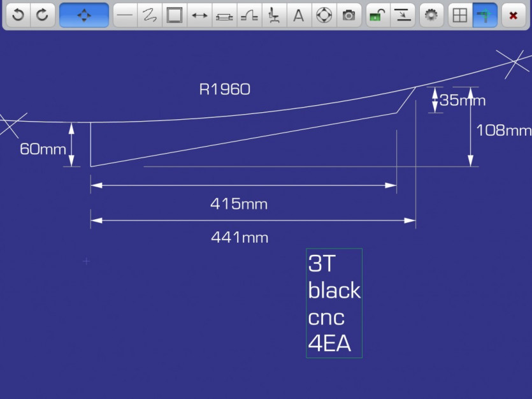
Task: Toggle the green lock icon
Action: [378, 15]
